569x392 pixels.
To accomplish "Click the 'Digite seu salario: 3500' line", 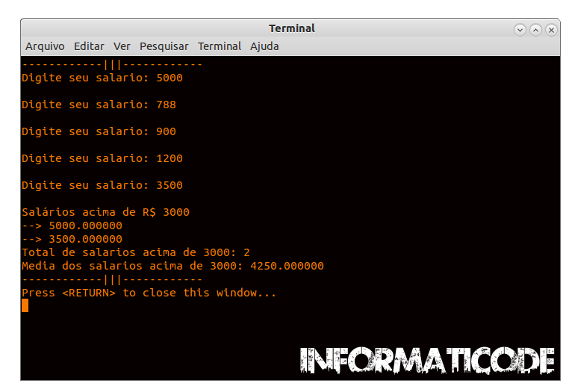I will [102, 185].
